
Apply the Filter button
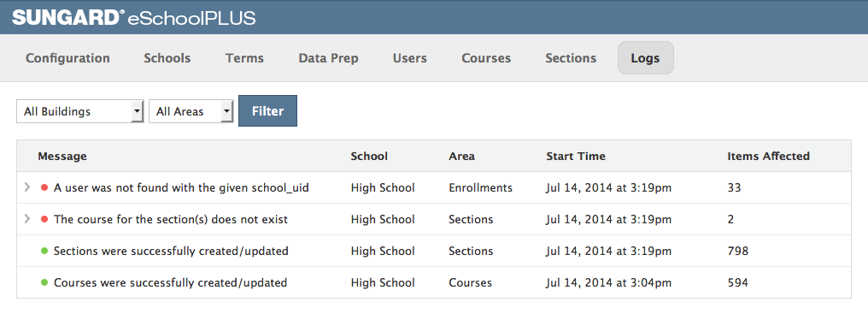coord(268,111)
